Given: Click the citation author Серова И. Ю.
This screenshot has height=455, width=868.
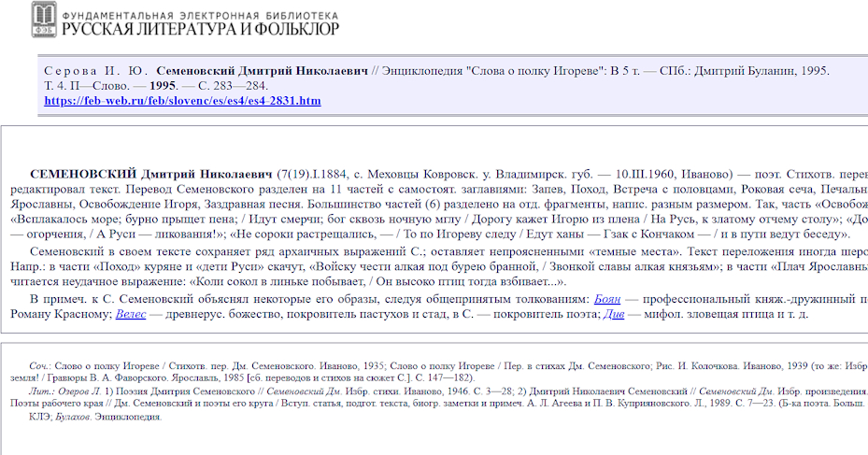Looking at the screenshot, I should point(95,71).
